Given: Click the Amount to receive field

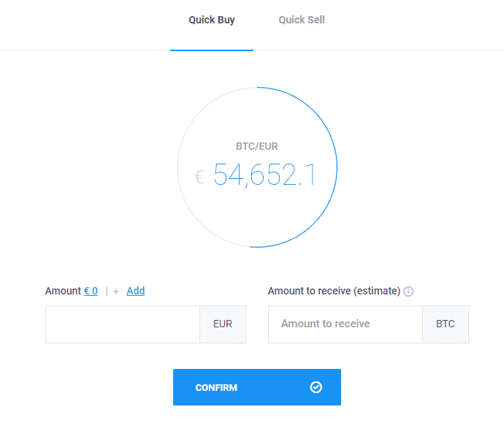Looking at the screenshot, I should [x=345, y=324].
